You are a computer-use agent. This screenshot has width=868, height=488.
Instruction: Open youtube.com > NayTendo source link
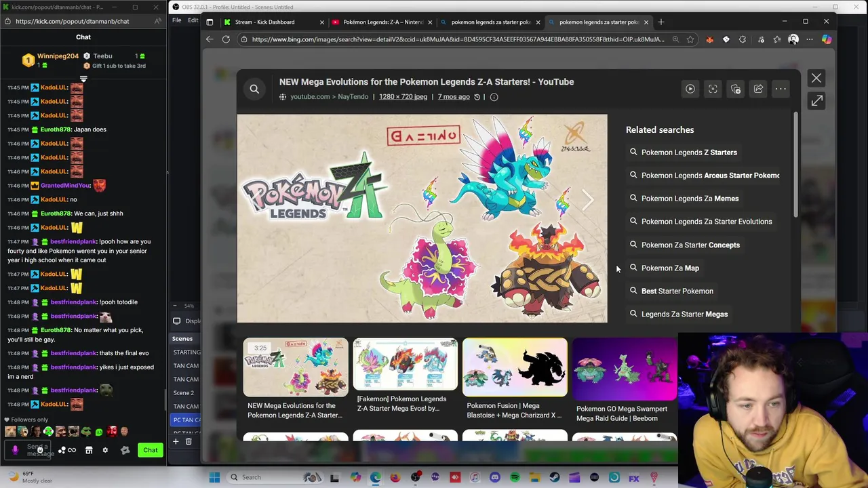coord(329,97)
